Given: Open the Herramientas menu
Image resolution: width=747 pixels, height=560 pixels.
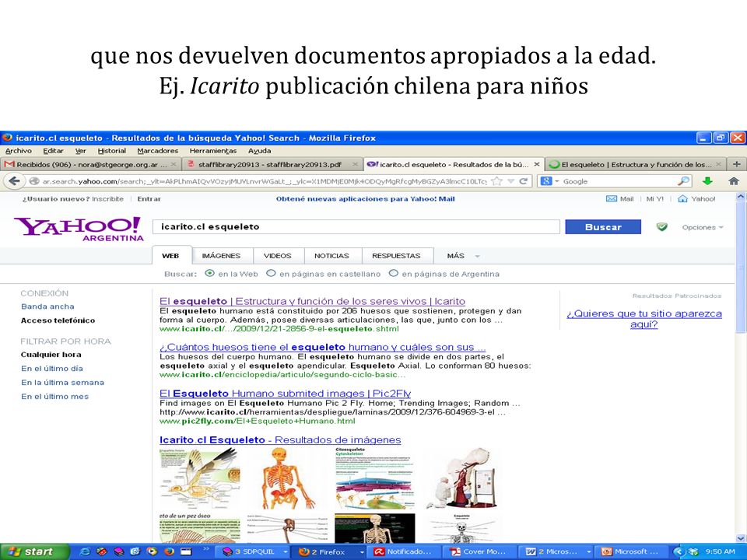Looking at the screenshot, I should click(x=213, y=150).
